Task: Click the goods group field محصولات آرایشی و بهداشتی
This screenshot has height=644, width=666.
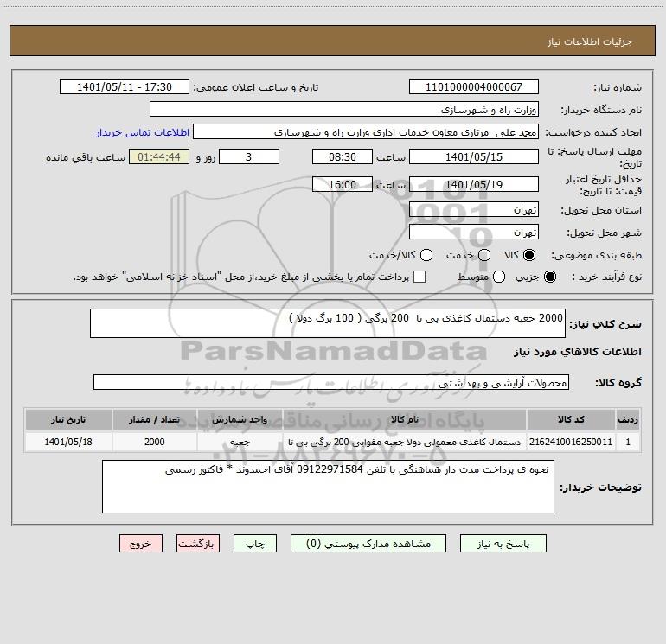Action: (331, 382)
